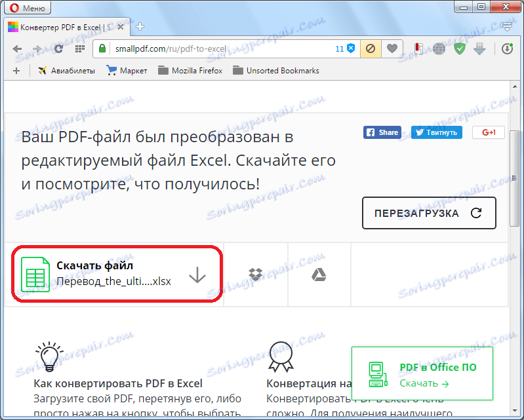This screenshot has height=420, width=524.
Task: Open the Speed Dial grid
Action: [80, 48]
